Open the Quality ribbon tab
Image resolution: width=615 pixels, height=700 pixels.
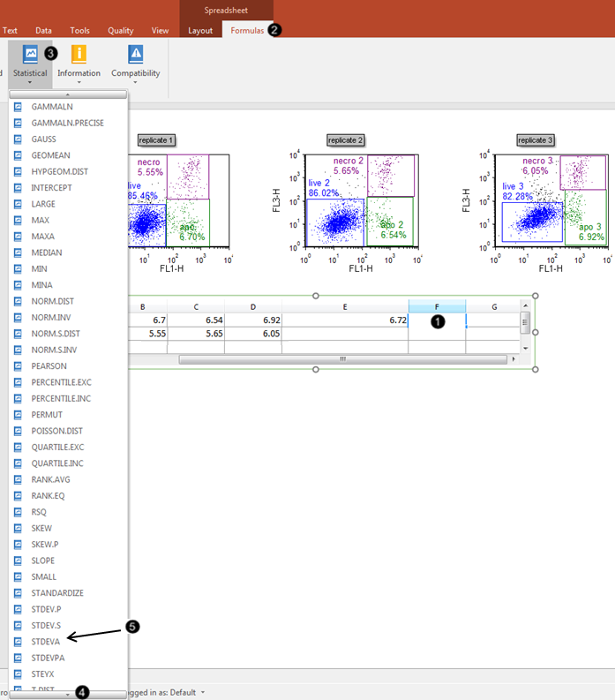pos(121,30)
